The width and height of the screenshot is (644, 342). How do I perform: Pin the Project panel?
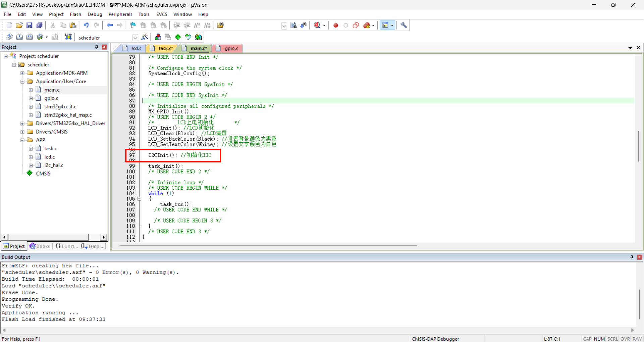tap(97, 47)
